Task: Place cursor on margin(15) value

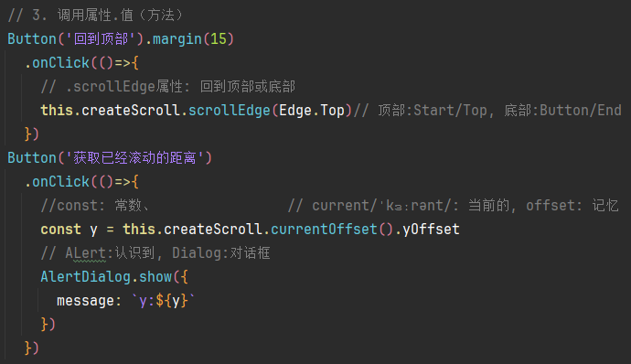Action: click(x=219, y=39)
